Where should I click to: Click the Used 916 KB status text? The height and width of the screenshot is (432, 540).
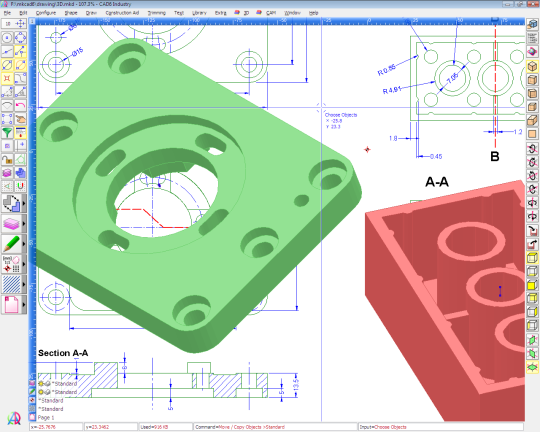pos(153,427)
